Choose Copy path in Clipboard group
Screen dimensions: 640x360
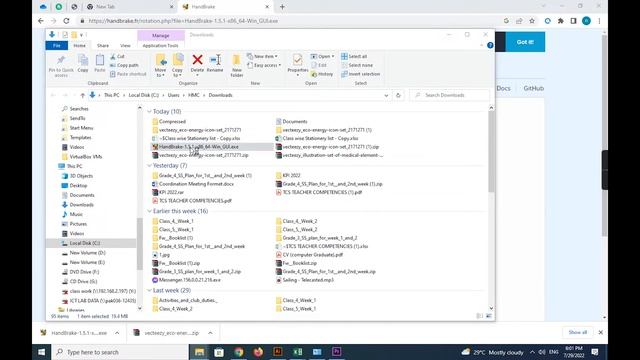[x=124, y=65]
